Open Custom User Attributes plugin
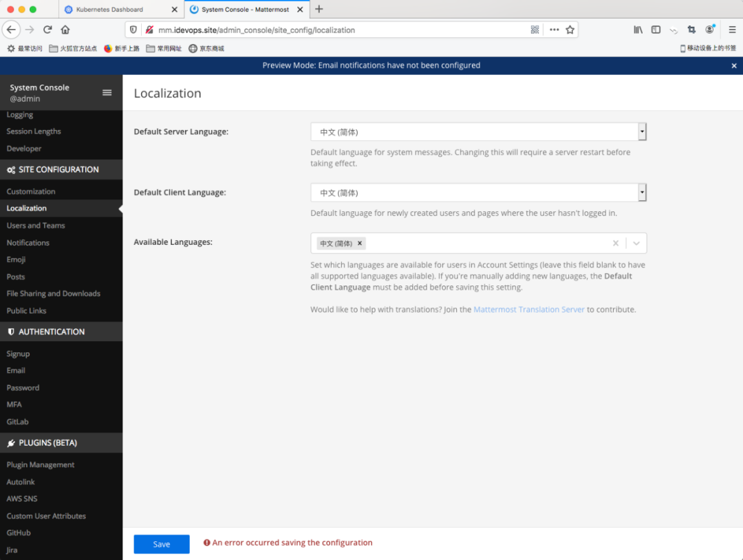The image size is (743, 560). coord(46,516)
